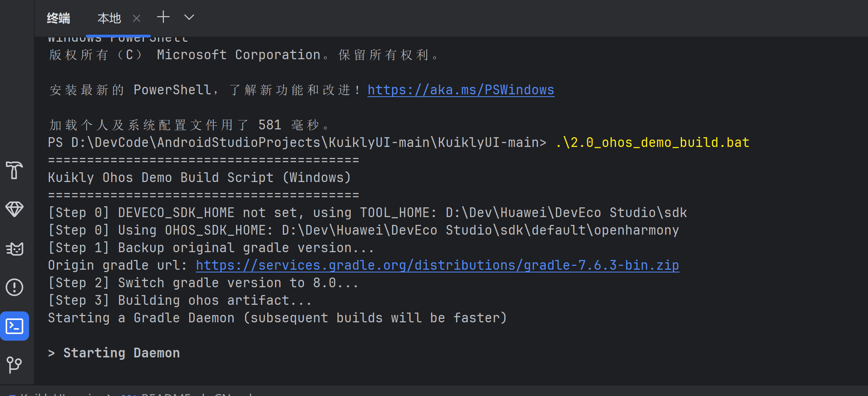Click the PS D:\DevCode prompt path
Image resolution: width=868 pixels, height=396 pixels.
(297, 143)
